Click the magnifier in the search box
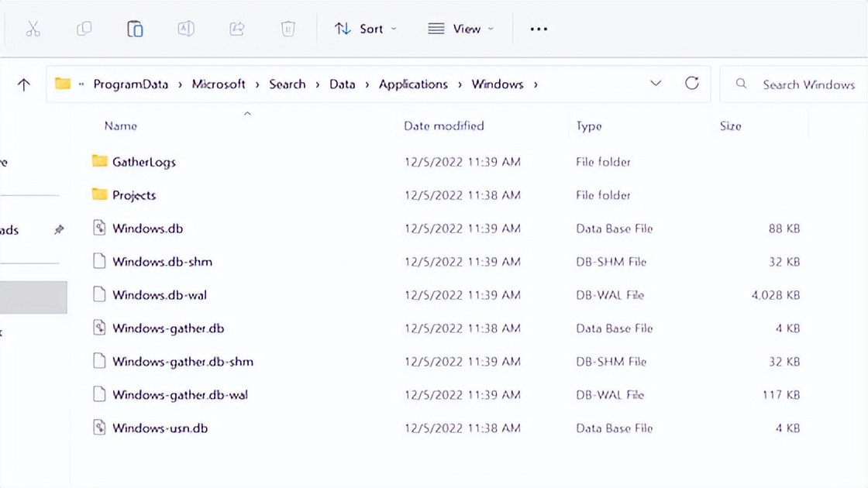The image size is (868, 488). coord(740,84)
